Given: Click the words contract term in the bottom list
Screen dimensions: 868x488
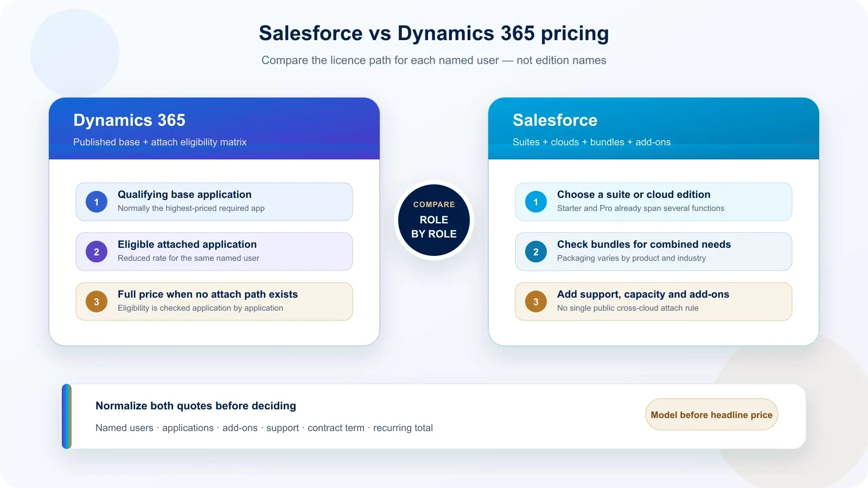Looking at the screenshot, I should tap(336, 428).
